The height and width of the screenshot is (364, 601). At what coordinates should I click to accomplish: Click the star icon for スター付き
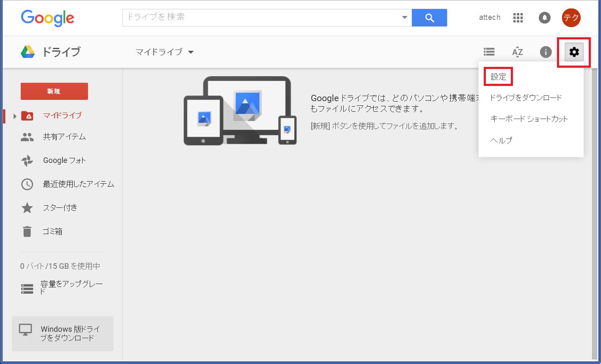[27, 208]
